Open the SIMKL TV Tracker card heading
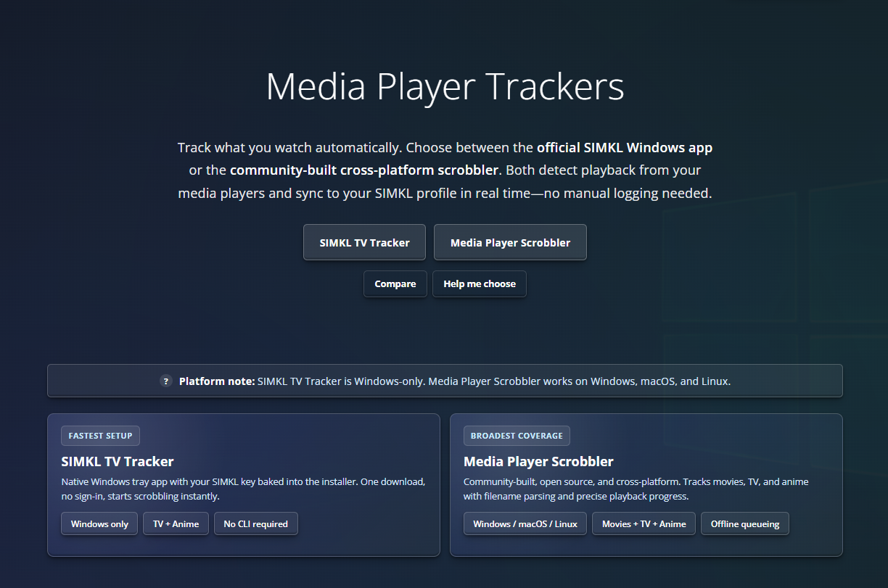 point(118,461)
